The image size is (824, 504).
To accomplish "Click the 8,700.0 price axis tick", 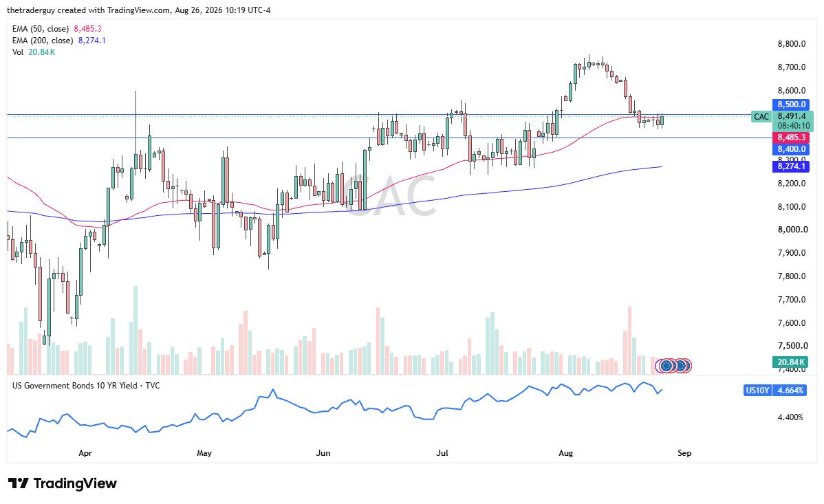I will (792, 67).
